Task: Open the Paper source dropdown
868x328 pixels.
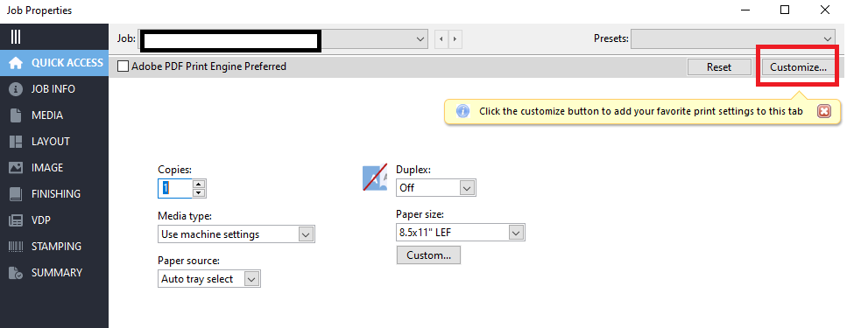Action: click(209, 279)
